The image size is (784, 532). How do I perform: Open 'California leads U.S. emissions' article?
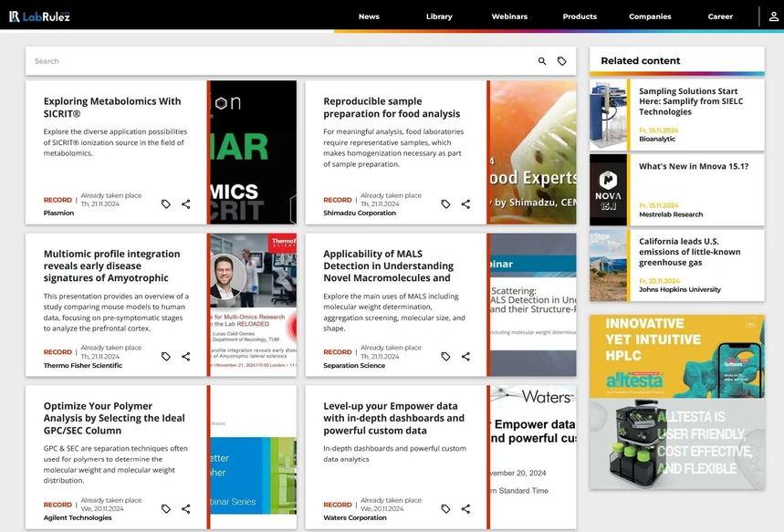689,253
